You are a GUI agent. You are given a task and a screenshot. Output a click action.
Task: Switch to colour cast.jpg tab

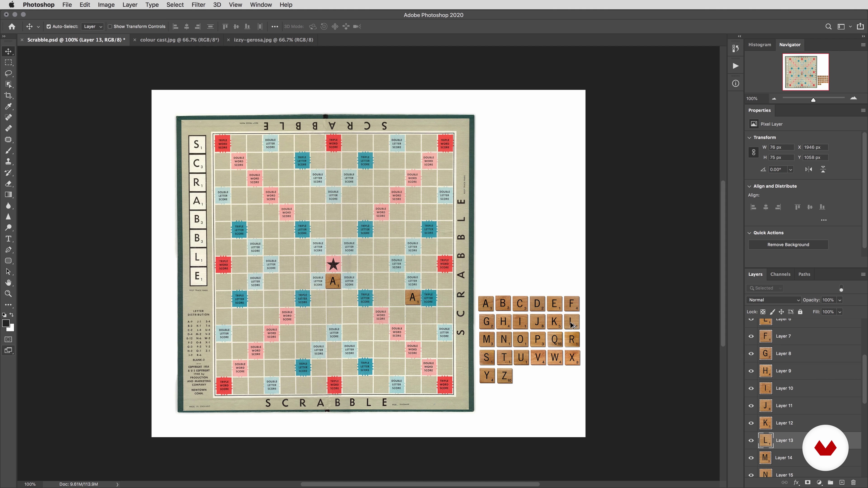point(179,40)
